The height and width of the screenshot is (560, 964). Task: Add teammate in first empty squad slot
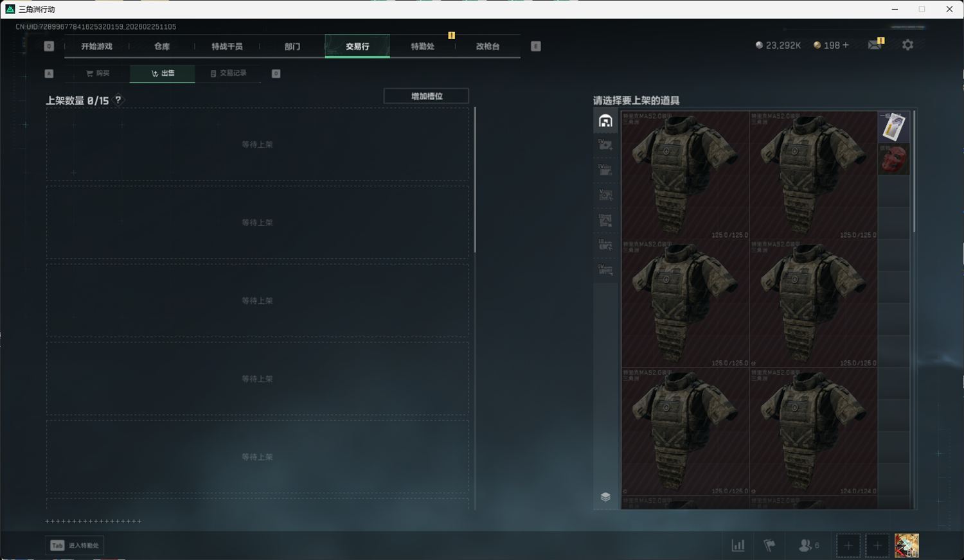[x=848, y=545]
